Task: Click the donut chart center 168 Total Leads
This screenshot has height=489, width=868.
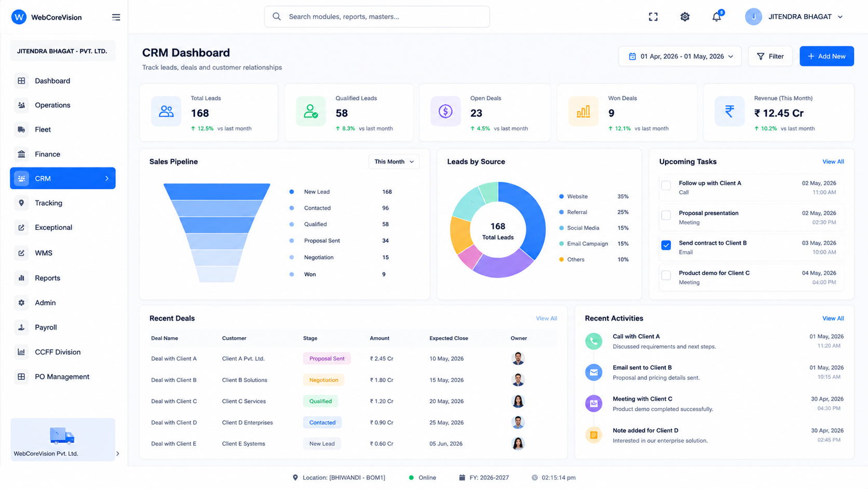Action: (498, 231)
